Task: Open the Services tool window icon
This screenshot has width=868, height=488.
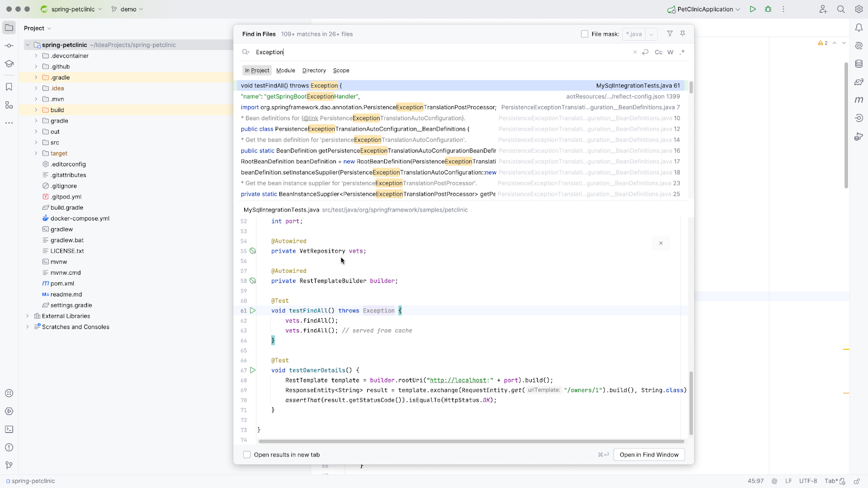Action: pyautogui.click(x=9, y=412)
